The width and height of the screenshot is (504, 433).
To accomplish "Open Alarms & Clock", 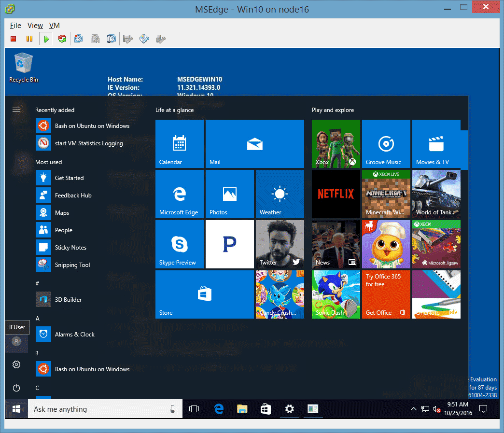I will click(x=65, y=334).
